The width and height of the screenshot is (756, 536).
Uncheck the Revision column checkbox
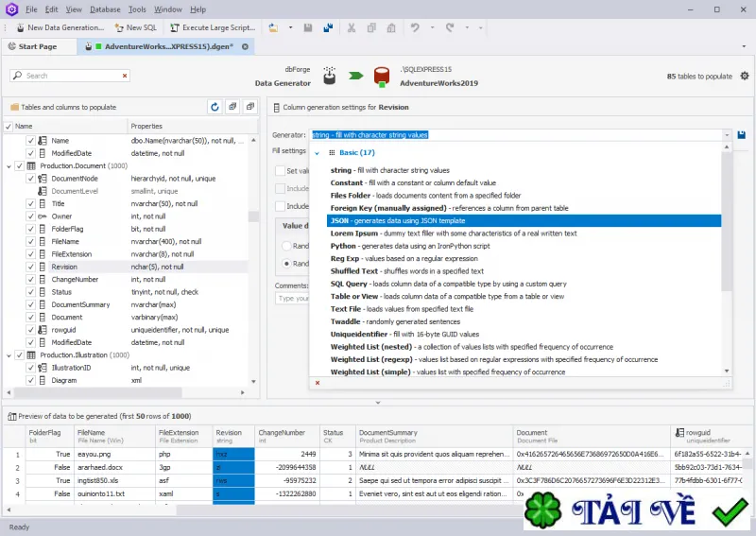(x=31, y=267)
